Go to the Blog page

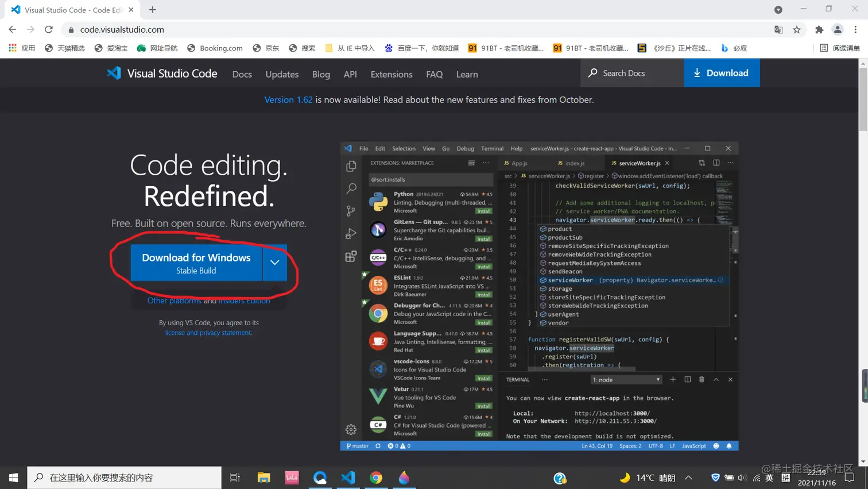point(321,74)
